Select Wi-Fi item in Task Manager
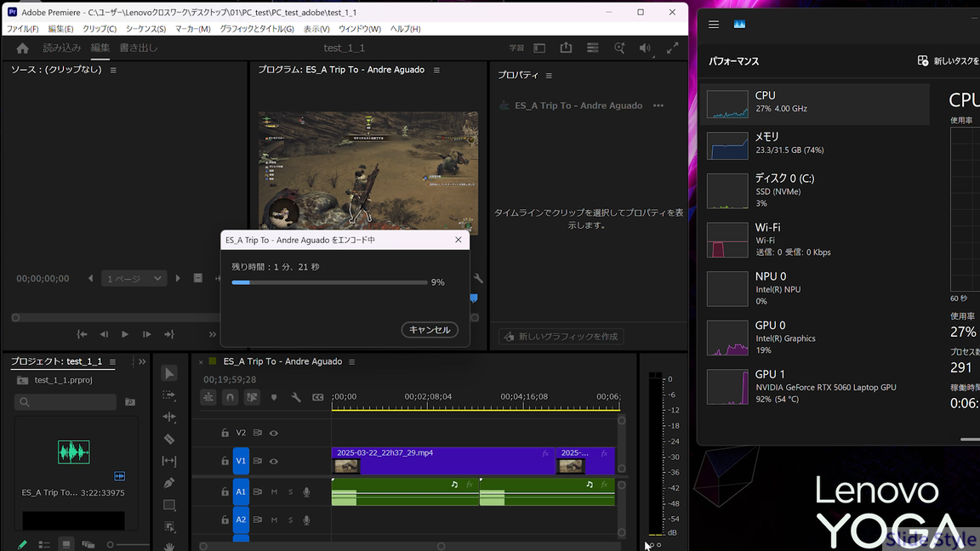 [814, 239]
